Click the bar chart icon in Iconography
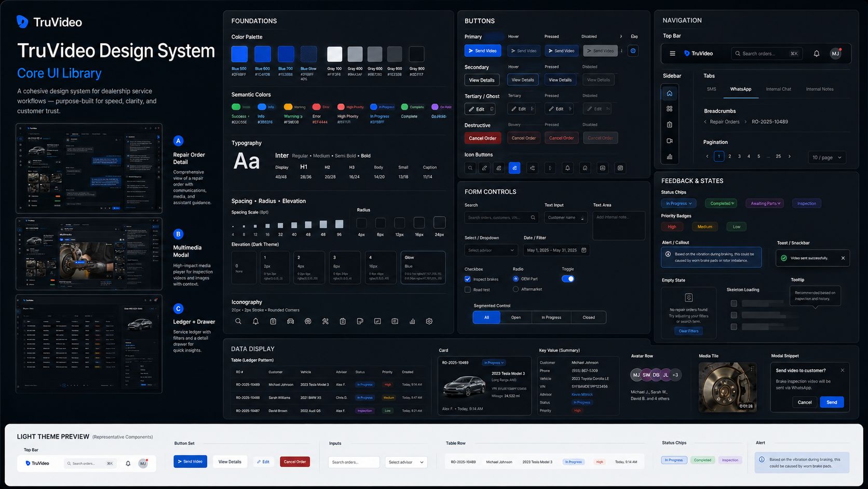 pyautogui.click(x=412, y=321)
